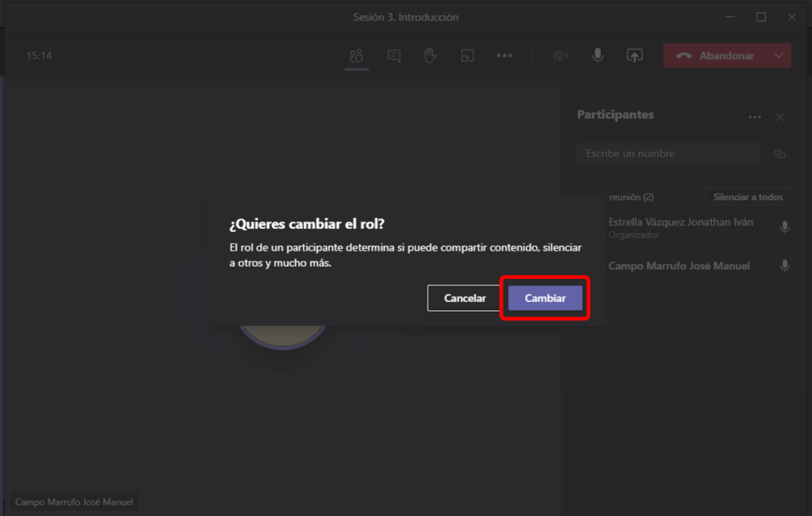
Task: Click microphone icon next to Campo Marrufo
Action: 784,266
